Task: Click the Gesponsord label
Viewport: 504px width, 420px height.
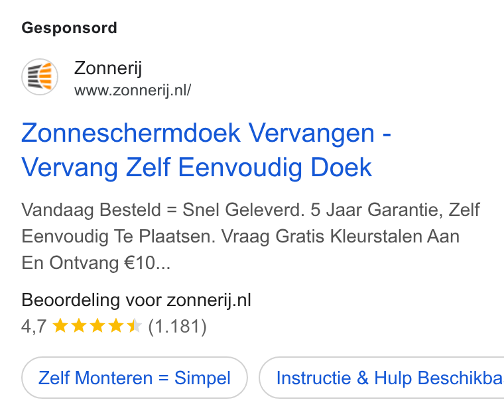Action: coord(69,28)
